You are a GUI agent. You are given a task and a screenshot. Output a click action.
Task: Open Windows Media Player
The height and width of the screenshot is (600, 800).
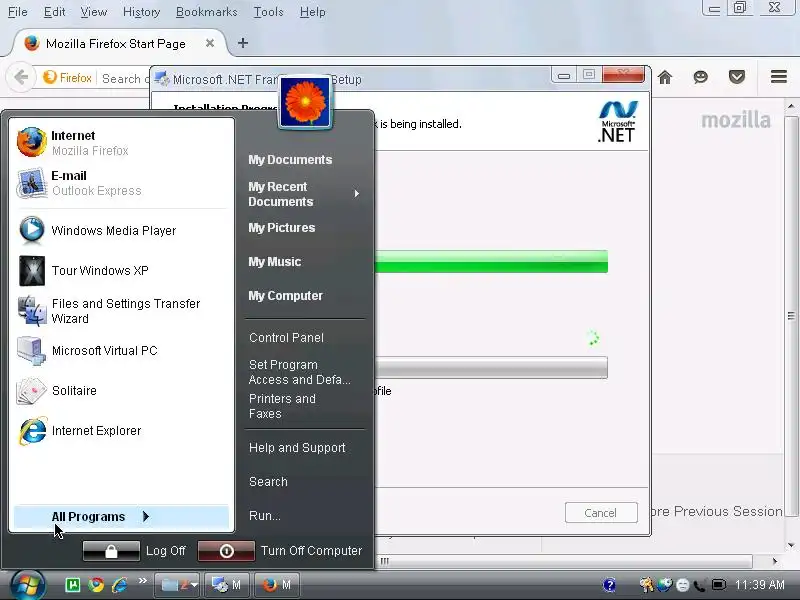[121, 231]
